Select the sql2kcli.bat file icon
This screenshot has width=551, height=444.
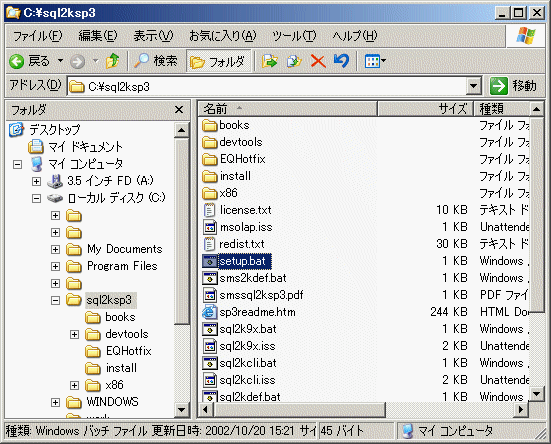(x=210, y=363)
